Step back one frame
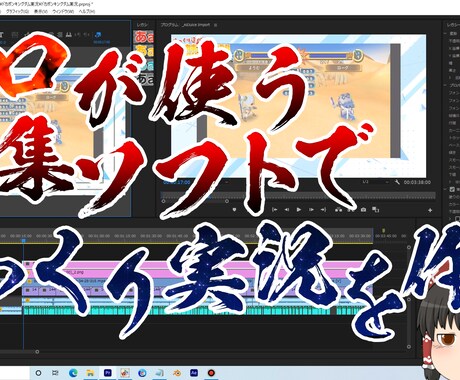This screenshot has height=380, width=460. click(x=286, y=210)
